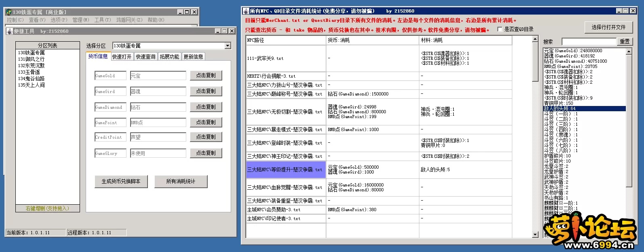Select 青铜甲片:150 in totals list
The image size is (644, 252).
click(x=584, y=103)
